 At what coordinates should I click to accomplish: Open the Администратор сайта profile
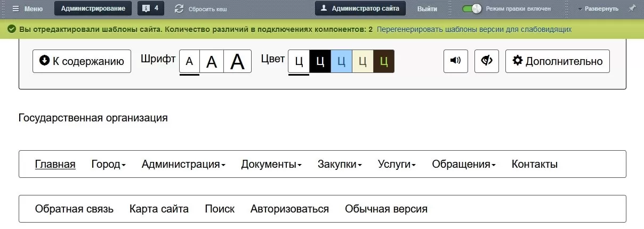coord(360,9)
